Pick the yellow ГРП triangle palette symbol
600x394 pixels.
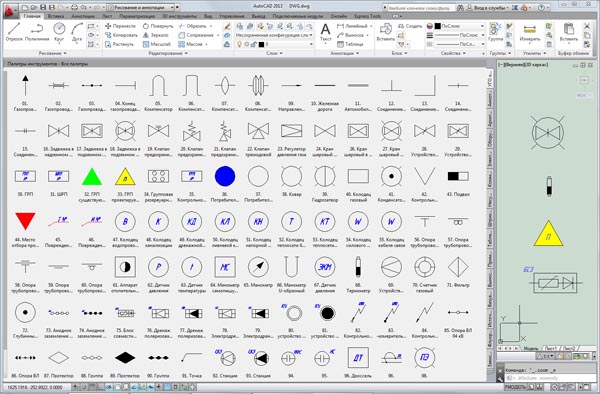tap(125, 176)
